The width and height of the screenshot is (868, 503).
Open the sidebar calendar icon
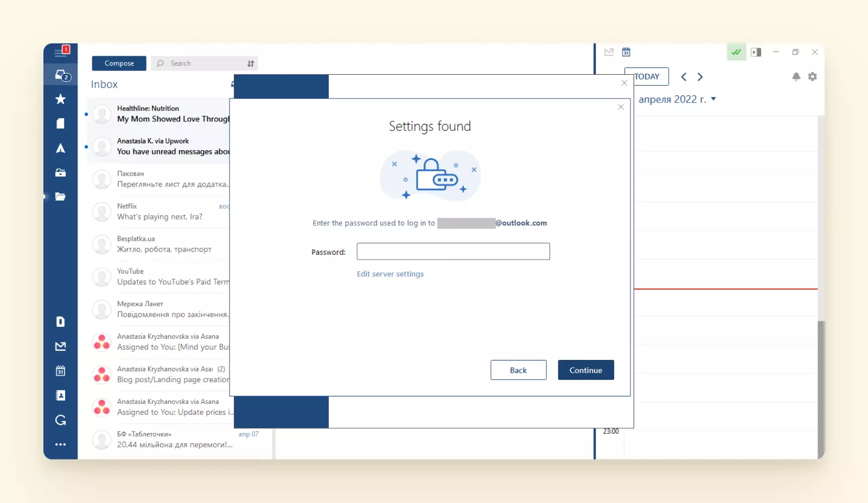coord(61,371)
